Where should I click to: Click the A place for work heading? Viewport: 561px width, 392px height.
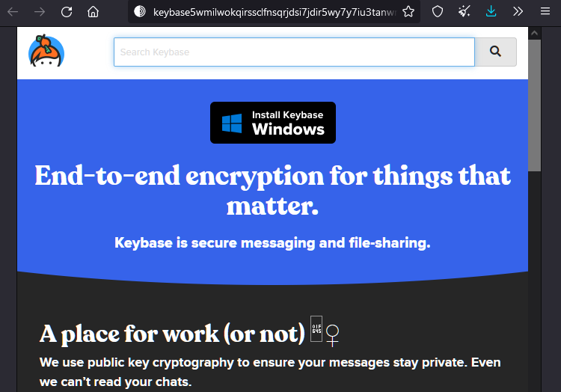(172, 334)
